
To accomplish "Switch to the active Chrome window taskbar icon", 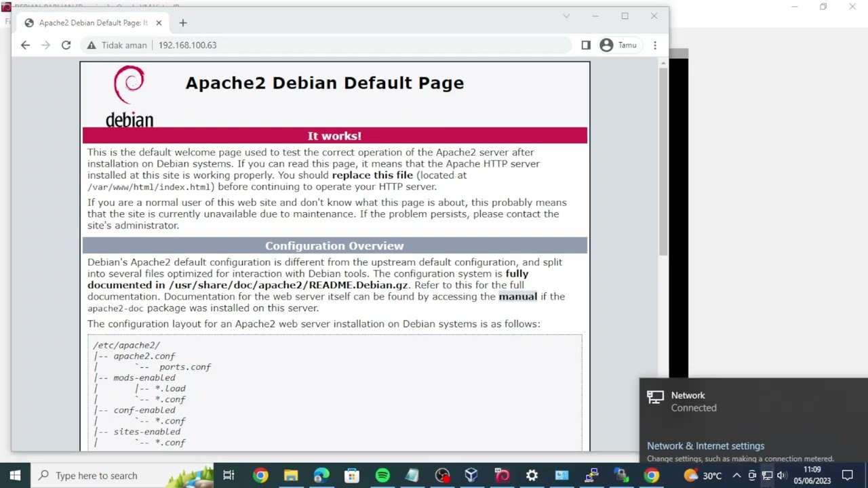I will (651, 475).
